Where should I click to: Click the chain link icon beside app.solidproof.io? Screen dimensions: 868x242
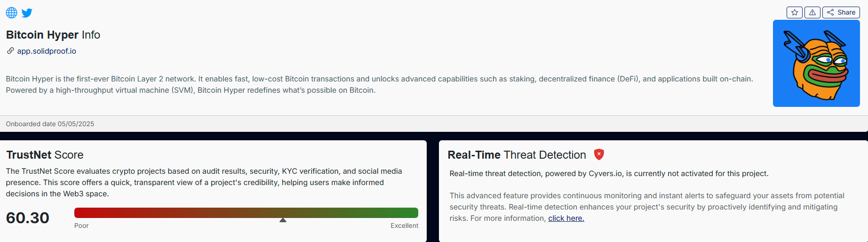[x=10, y=51]
